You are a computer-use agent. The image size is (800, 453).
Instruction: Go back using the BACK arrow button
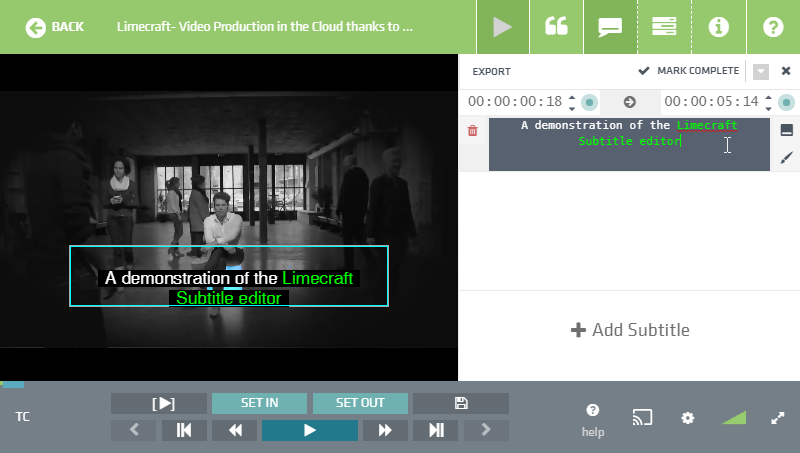(x=55, y=27)
